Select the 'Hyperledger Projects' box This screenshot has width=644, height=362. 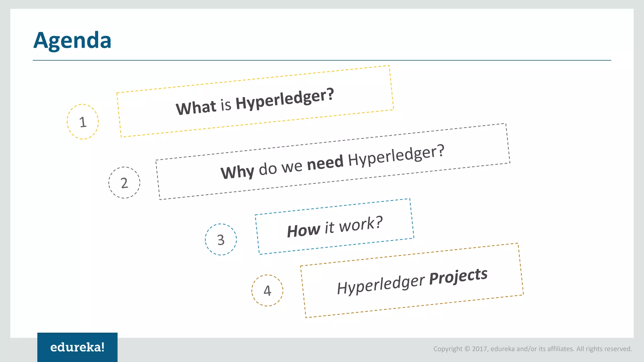(x=412, y=281)
